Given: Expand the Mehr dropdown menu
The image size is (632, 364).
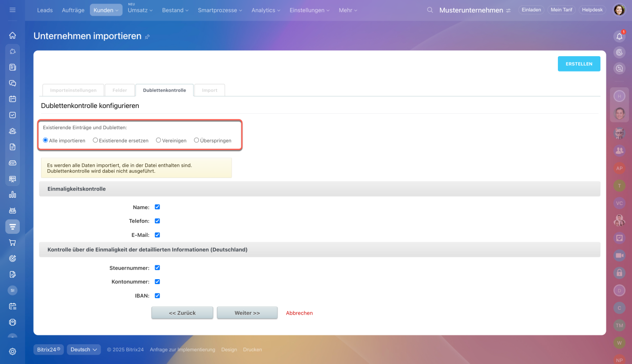Looking at the screenshot, I should point(348,10).
